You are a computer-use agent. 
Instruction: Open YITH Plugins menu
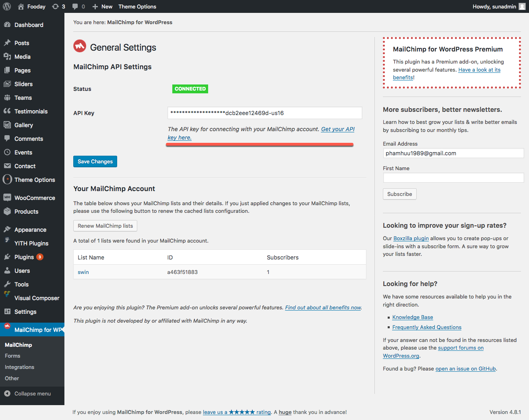click(x=32, y=243)
